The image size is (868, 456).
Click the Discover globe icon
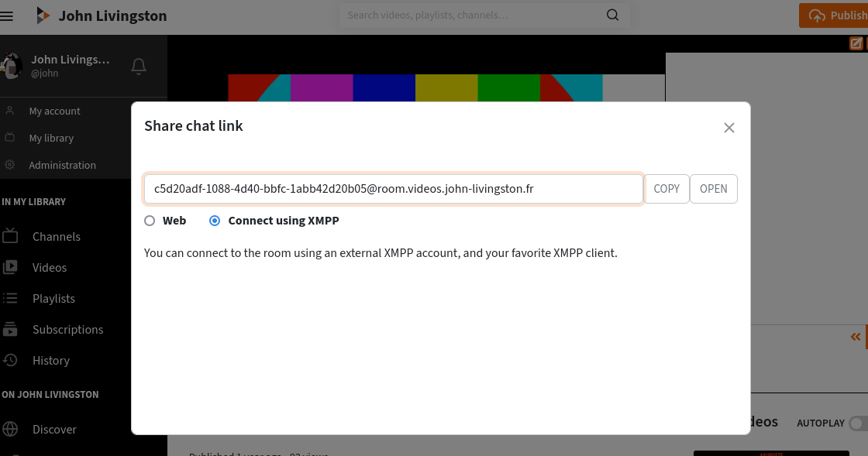point(10,429)
